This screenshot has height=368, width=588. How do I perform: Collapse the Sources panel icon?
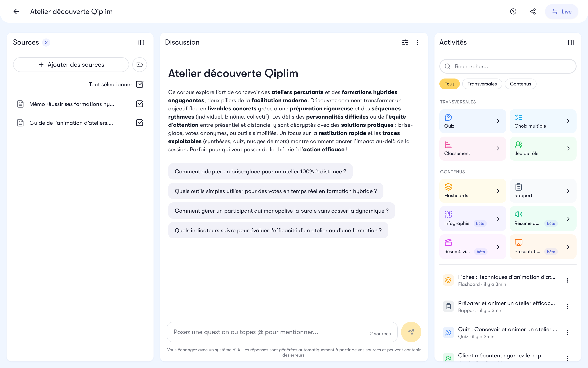[x=141, y=43]
